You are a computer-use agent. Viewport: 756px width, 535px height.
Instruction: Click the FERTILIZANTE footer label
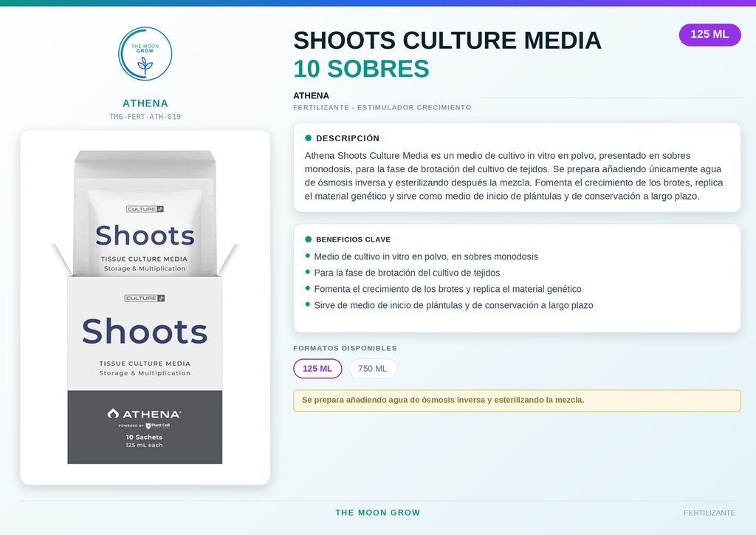(709, 513)
